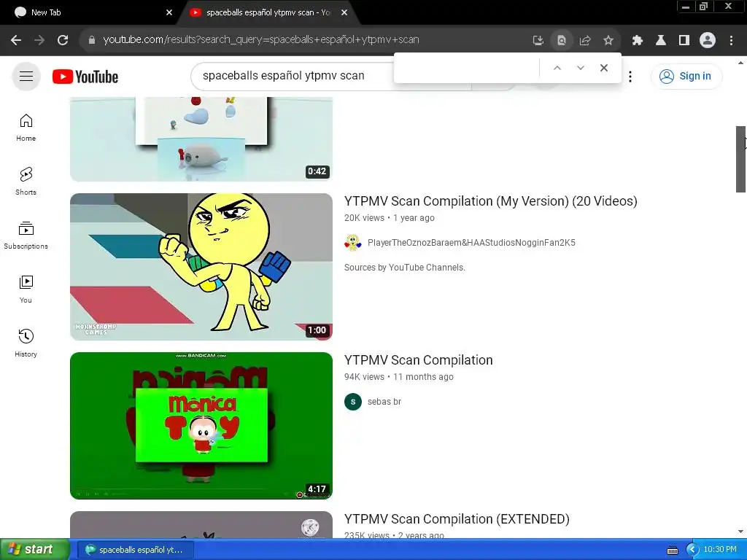This screenshot has width=747, height=560.
Task: Click the install app icon in address bar
Action: point(538,41)
